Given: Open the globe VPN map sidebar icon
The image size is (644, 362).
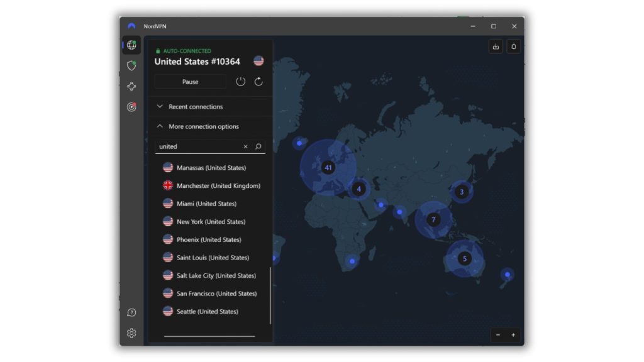Looking at the screenshot, I should tap(131, 45).
